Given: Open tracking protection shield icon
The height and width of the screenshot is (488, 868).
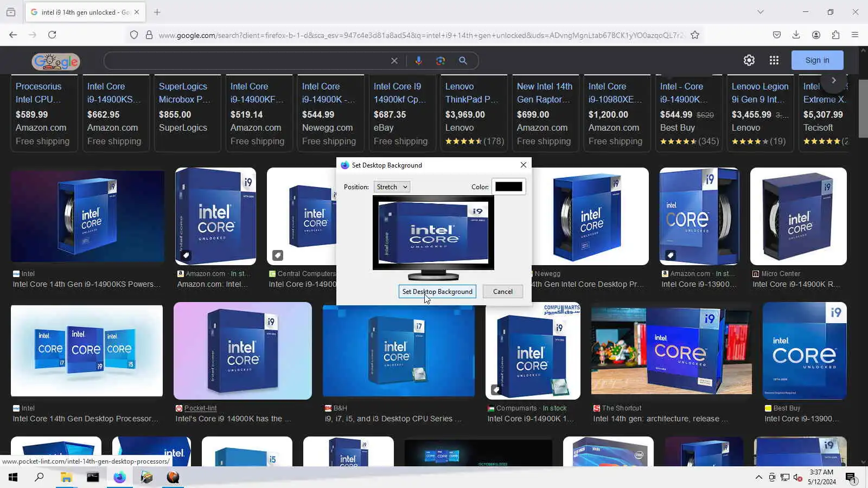Looking at the screenshot, I should click(134, 35).
